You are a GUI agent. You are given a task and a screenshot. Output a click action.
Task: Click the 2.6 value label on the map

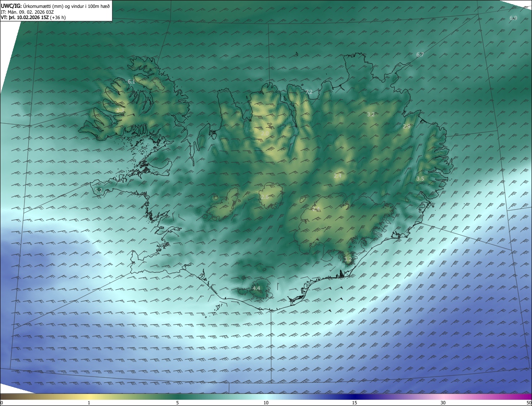pyautogui.click(x=264, y=197)
